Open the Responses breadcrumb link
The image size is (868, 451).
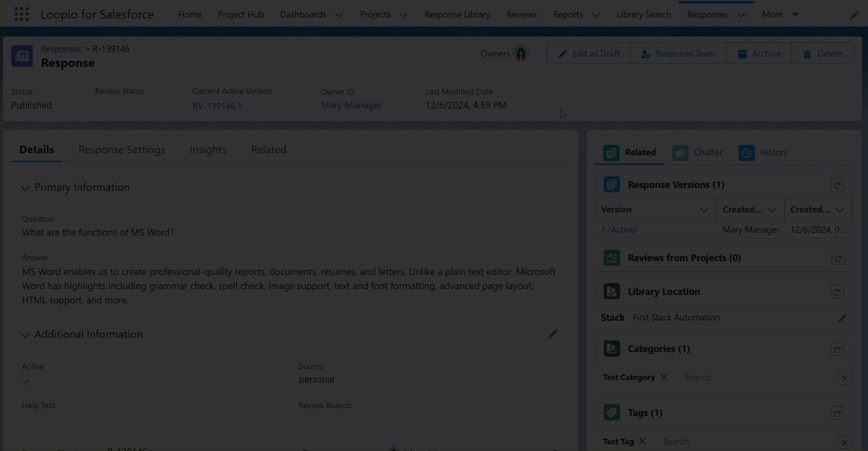[61, 49]
